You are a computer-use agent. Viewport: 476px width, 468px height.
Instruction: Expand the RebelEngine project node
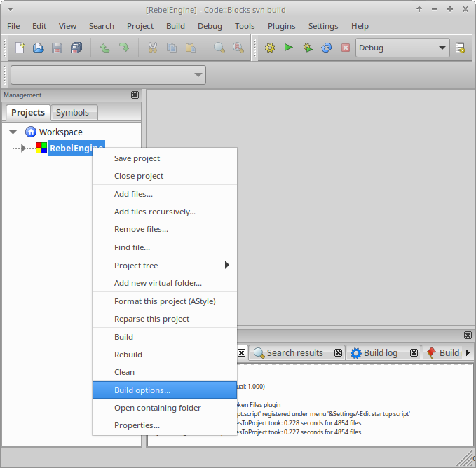tap(23, 149)
